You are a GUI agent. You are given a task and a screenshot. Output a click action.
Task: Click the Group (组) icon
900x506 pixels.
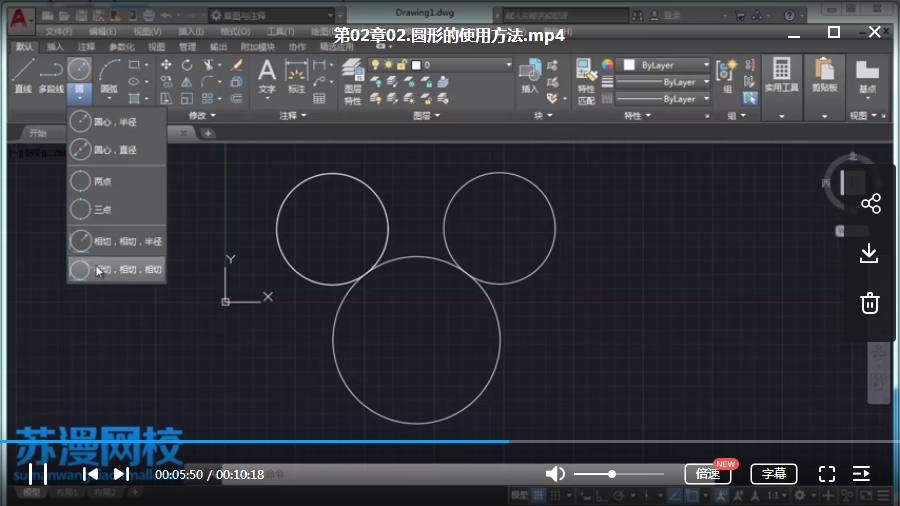click(x=727, y=76)
